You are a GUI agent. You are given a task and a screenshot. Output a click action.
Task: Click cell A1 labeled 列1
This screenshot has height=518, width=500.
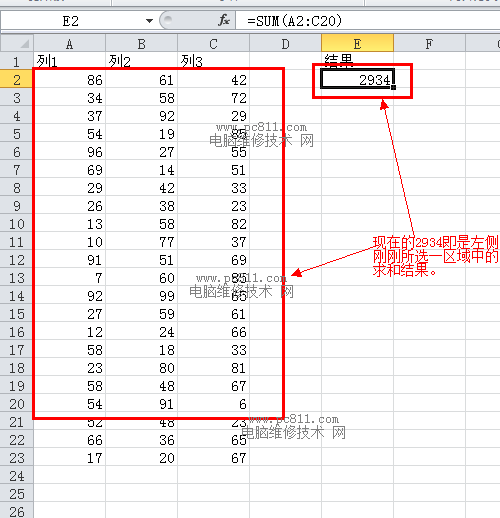69,61
